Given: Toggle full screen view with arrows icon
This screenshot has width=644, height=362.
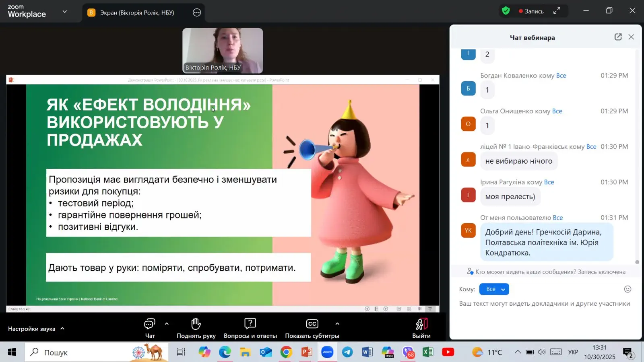Looking at the screenshot, I should tap(557, 11).
